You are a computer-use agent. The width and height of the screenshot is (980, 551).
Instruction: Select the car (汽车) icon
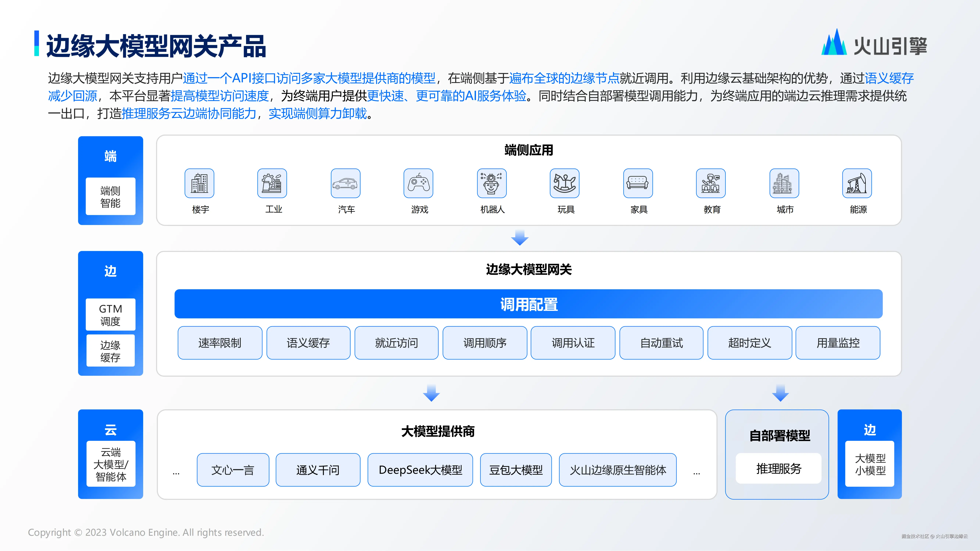click(345, 183)
